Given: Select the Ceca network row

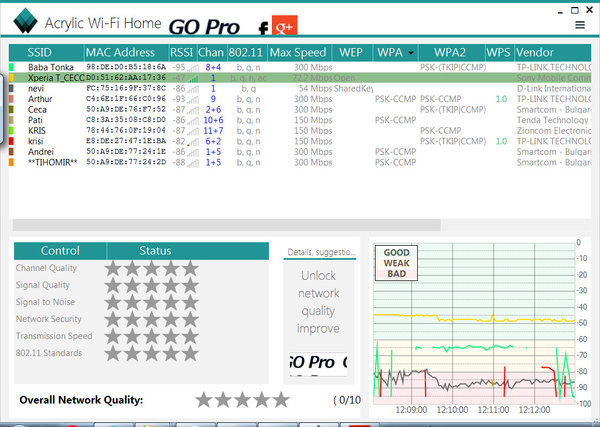Looking at the screenshot, I should click(300, 109).
